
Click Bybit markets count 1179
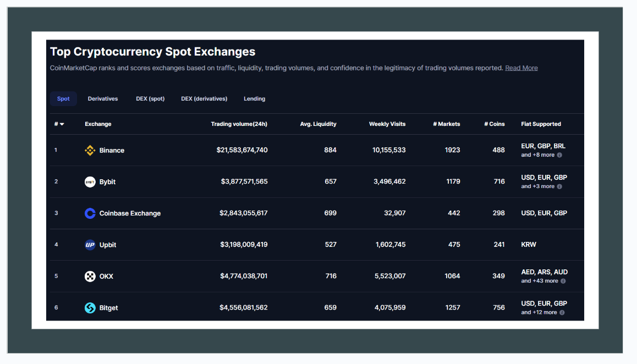[453, 181]
